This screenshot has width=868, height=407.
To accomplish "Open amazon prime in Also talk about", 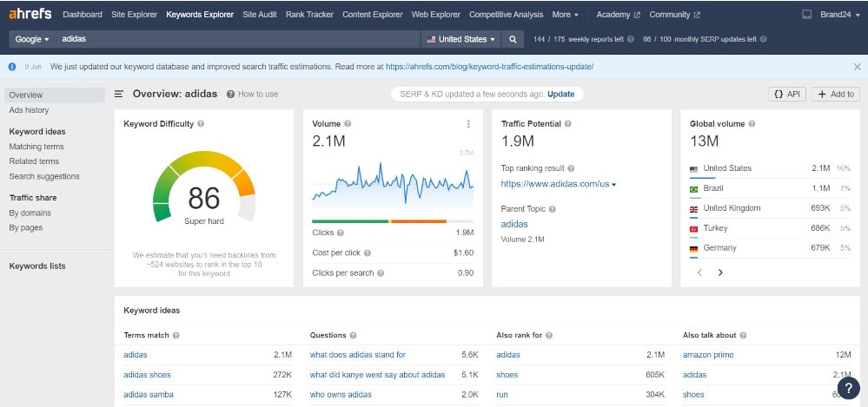I will click(708, 354).
